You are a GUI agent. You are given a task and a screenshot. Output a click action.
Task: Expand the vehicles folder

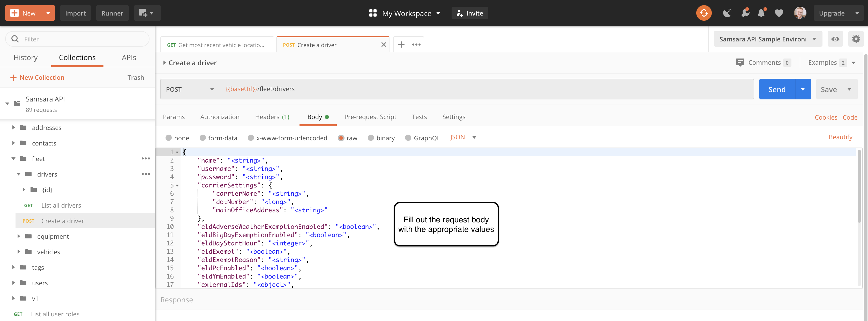(x=19, y=252)
